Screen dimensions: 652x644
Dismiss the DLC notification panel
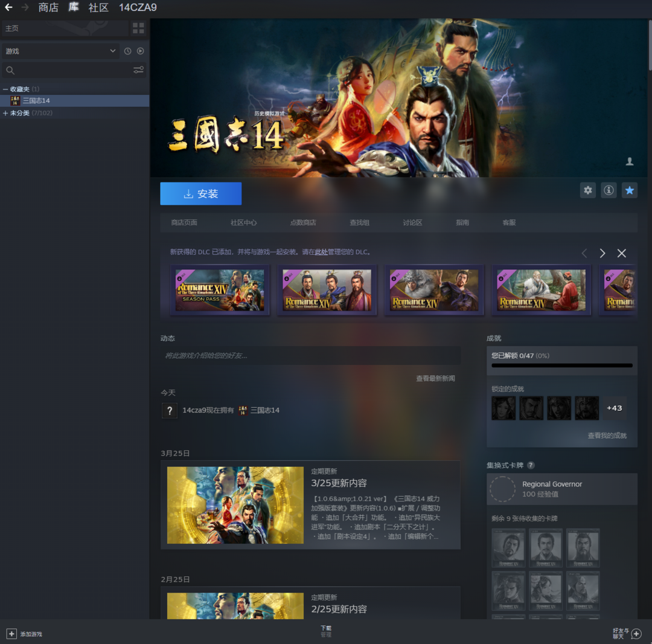621,253
